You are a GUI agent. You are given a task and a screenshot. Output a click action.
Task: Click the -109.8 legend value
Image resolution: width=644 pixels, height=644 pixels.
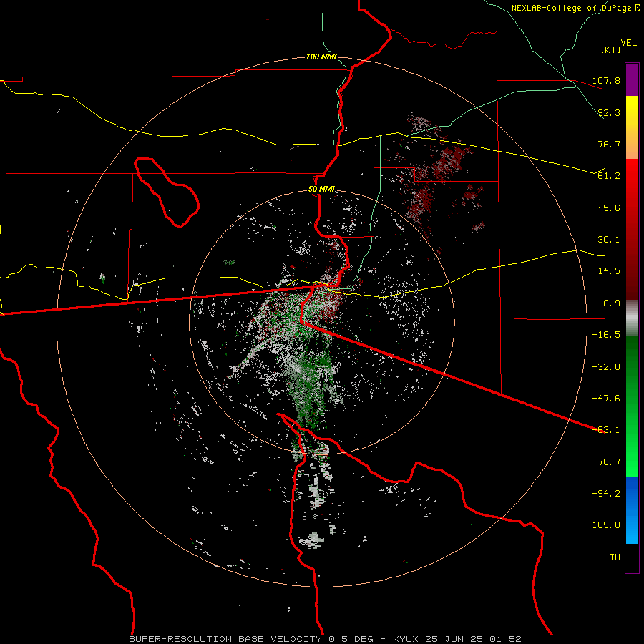pyautogui.click(x=603, y=525)
